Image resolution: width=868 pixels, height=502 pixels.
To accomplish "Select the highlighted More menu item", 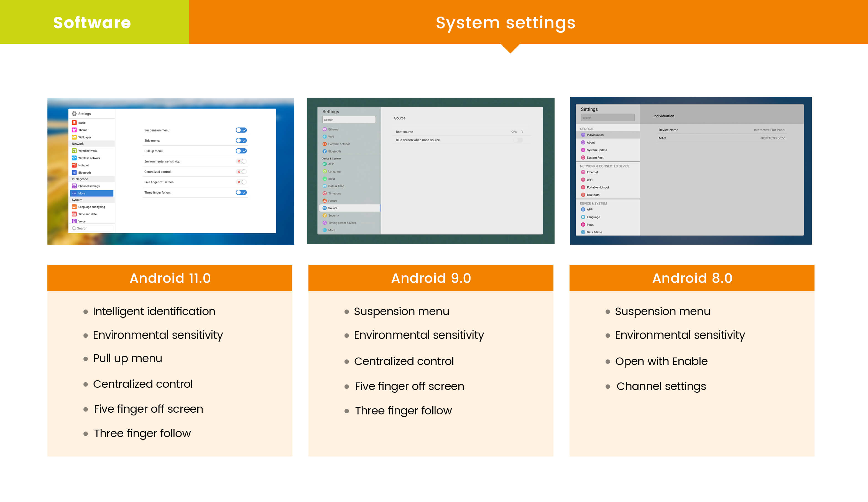I will [x=92, y=193].
